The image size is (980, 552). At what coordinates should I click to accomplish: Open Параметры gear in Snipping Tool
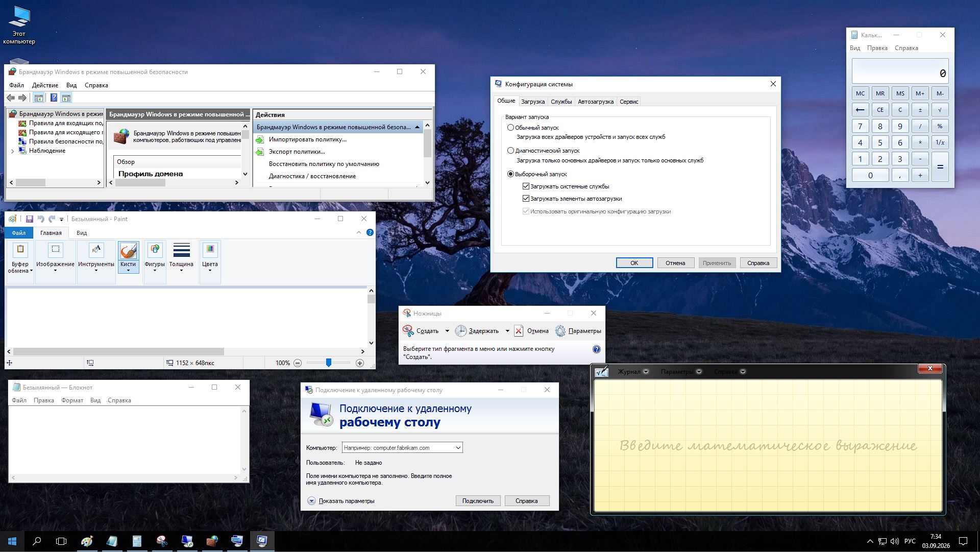point(578,331)
